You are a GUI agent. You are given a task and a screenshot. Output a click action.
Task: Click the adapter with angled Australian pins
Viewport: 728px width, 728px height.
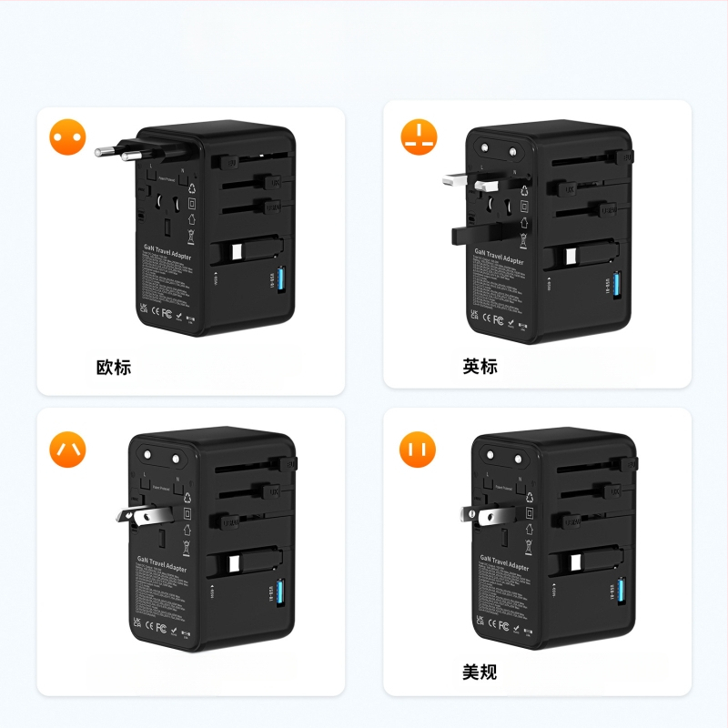point(207,539)
